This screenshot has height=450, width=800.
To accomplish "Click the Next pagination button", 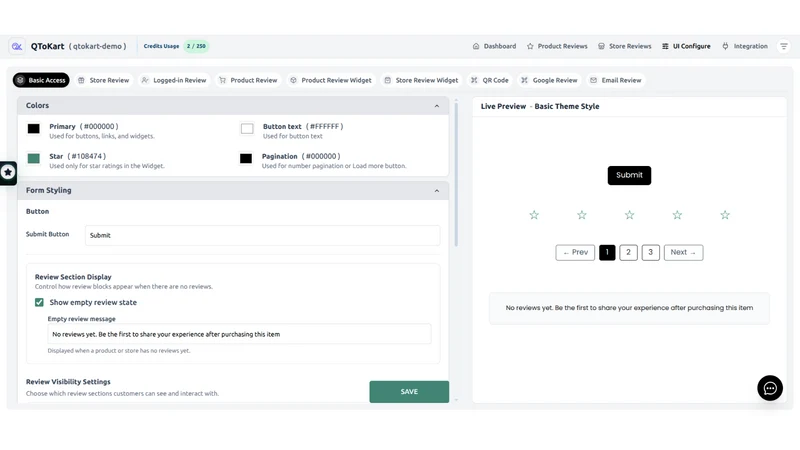I will coord(683,253).
